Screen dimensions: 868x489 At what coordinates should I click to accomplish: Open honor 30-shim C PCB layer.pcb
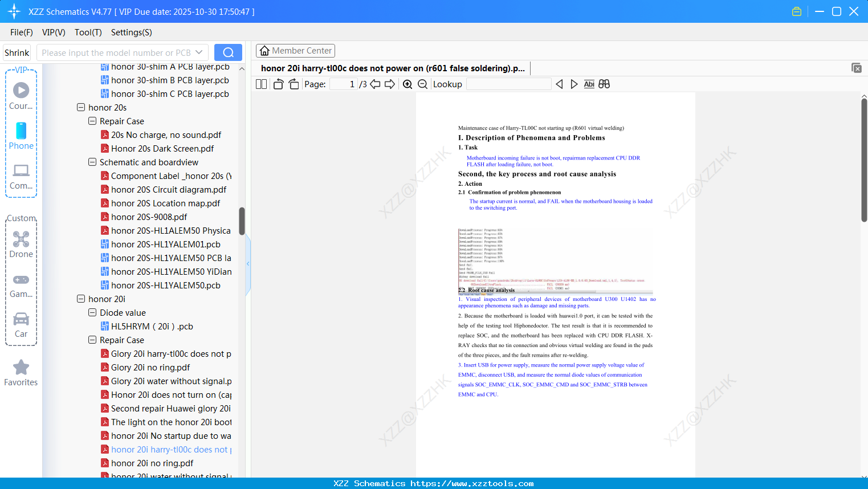coord(170,93)
